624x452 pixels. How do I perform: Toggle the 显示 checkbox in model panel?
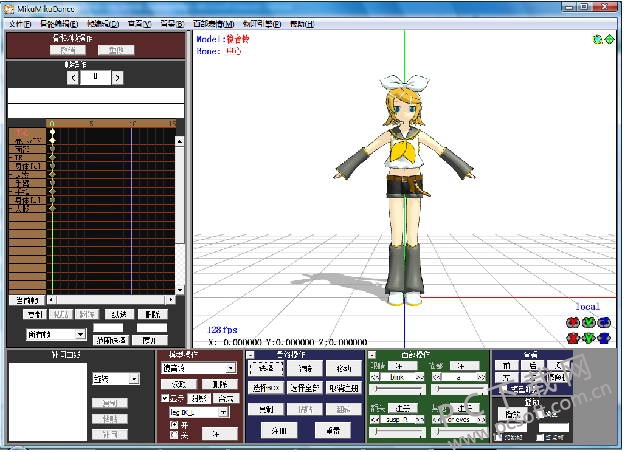(x=165, y=398)
